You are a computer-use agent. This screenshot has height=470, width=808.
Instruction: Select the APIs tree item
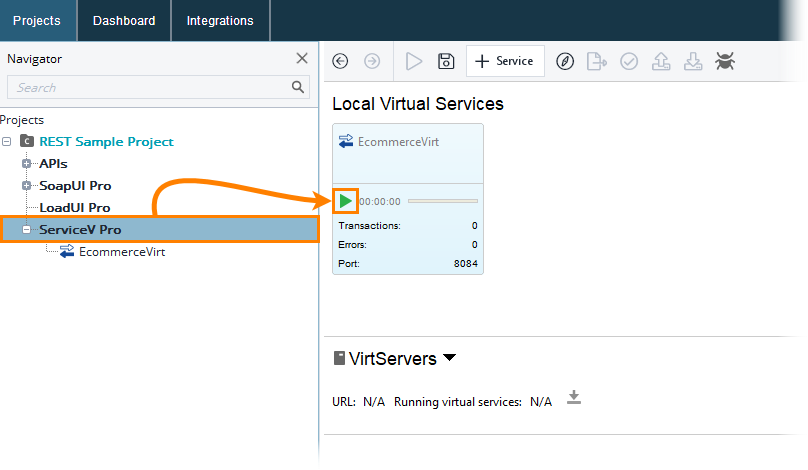[54, 163]
